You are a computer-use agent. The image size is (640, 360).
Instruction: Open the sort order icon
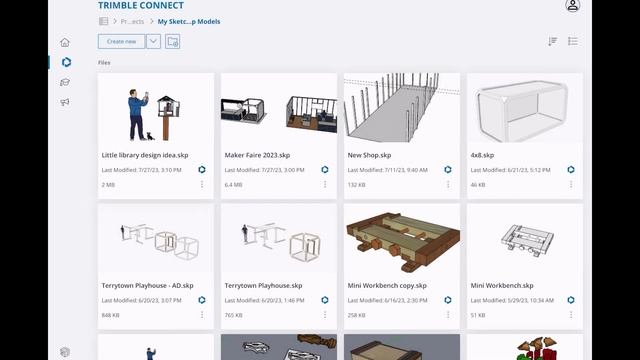[553, 41]
